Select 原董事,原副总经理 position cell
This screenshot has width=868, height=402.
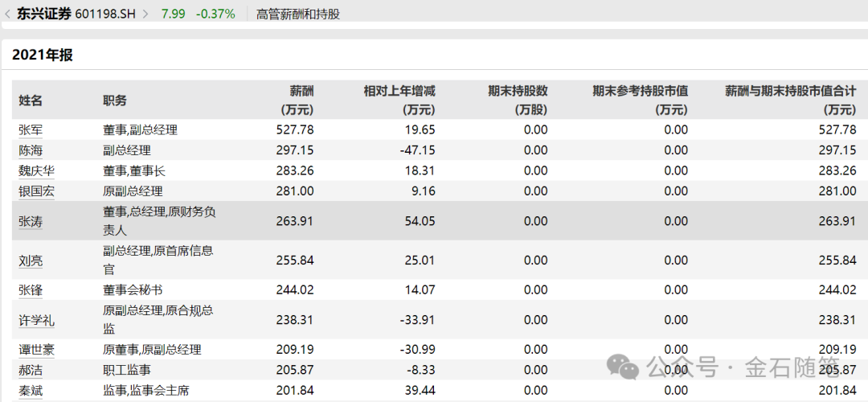(x=152, y=350)
